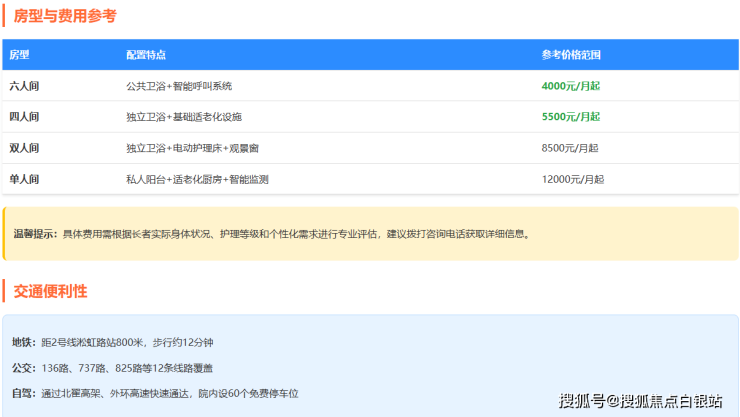
Task: Click the 12000元/月起 price cell
Action: tap(573, 179)
